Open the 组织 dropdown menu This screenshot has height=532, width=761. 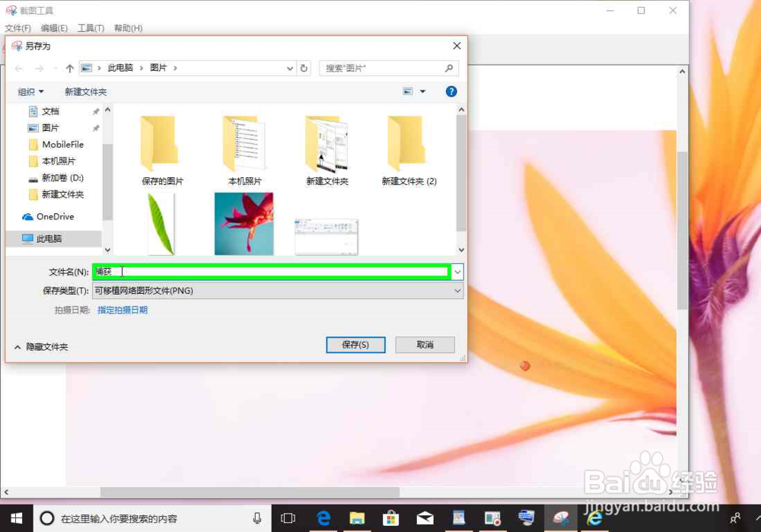(x=29, y=91)
